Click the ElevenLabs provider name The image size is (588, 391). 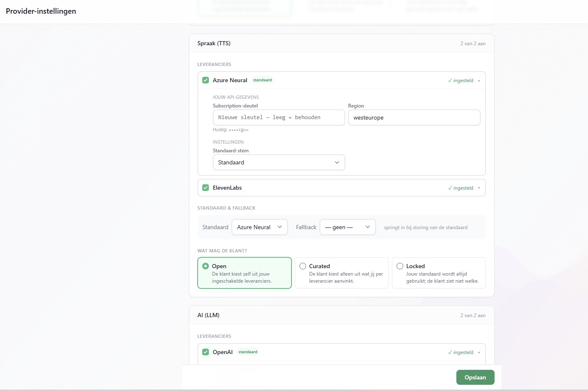(x=227, y=188)
